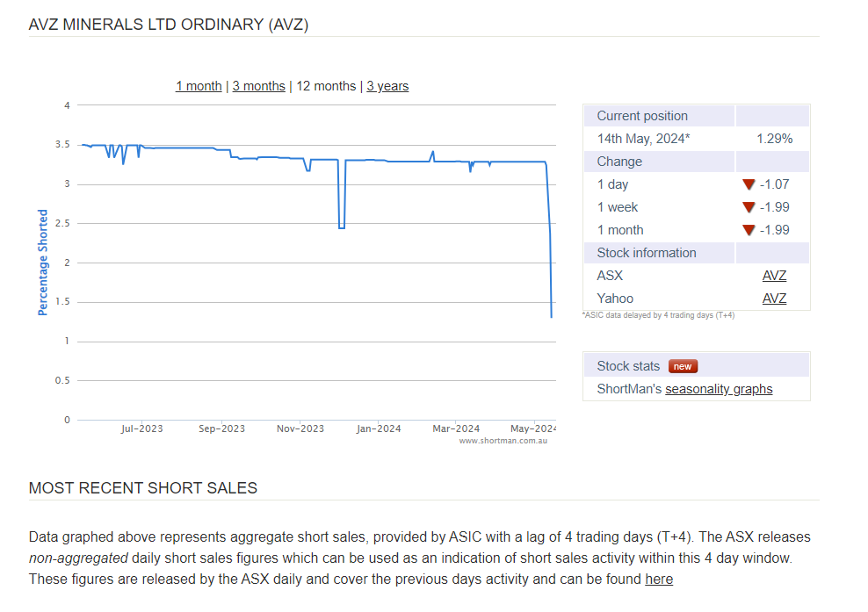Click the lowest point of the May-2024 drop
Image resolution: width=868 pixels, height=612 pixels.
(x=552, y=317)
